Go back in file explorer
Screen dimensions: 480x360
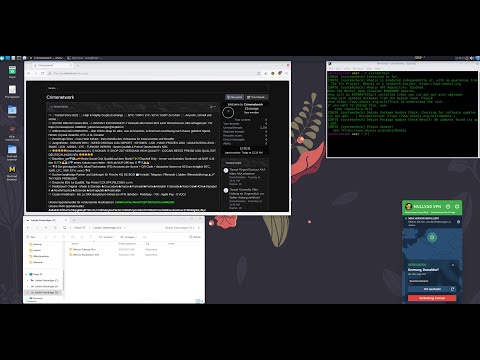[29, 228]
